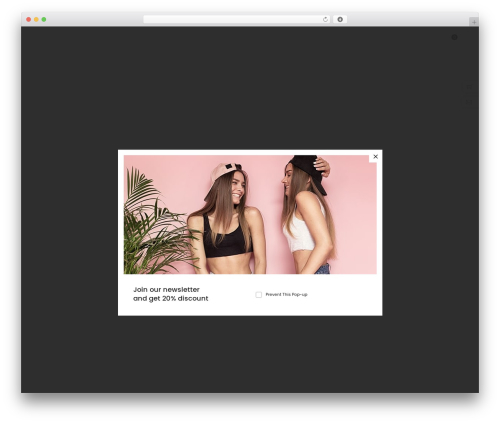This screenshot has height=423, width=500.
Task: Click the browser address bar field
Action: 237,20
